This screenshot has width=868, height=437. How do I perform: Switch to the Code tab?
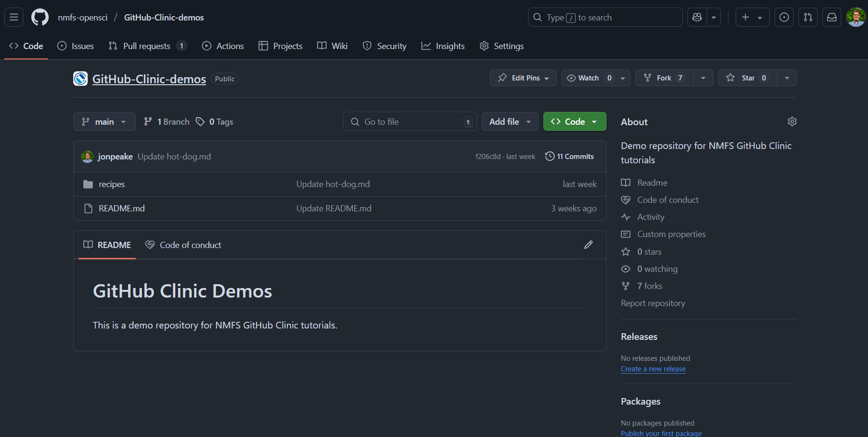tap(26, 46)
